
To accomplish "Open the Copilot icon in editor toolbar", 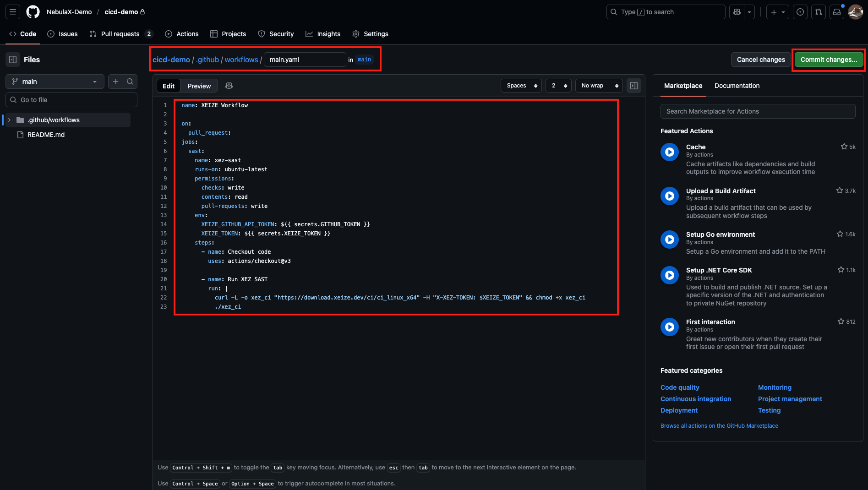I will coord(229,86).
